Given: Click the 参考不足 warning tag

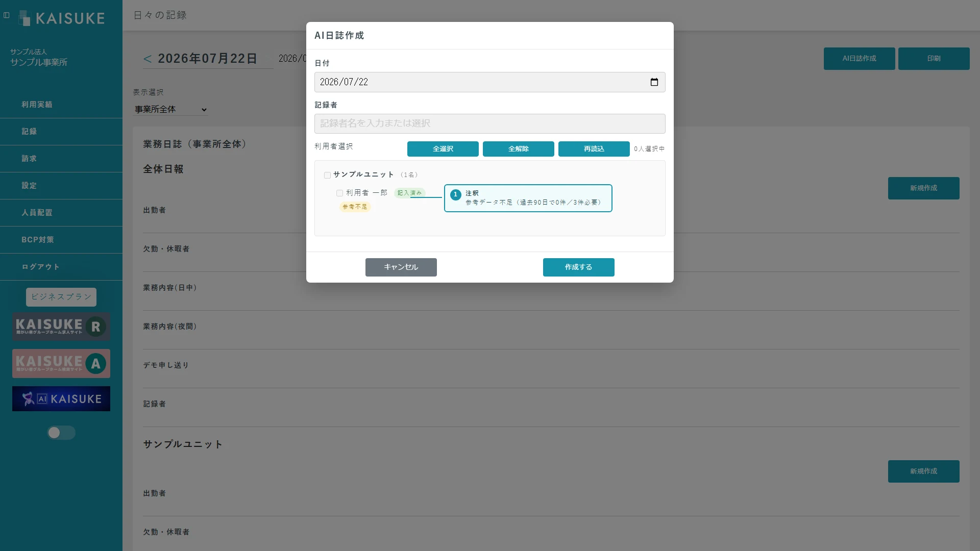Looking at the screenshot, I should [x=355, y=207].
